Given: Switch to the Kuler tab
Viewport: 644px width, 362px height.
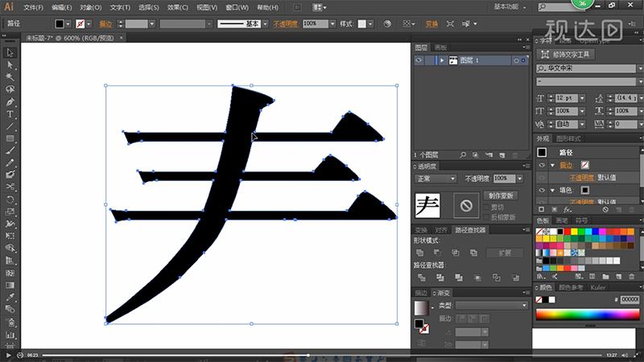Looking at the screenshot, I should pos(598,287).
